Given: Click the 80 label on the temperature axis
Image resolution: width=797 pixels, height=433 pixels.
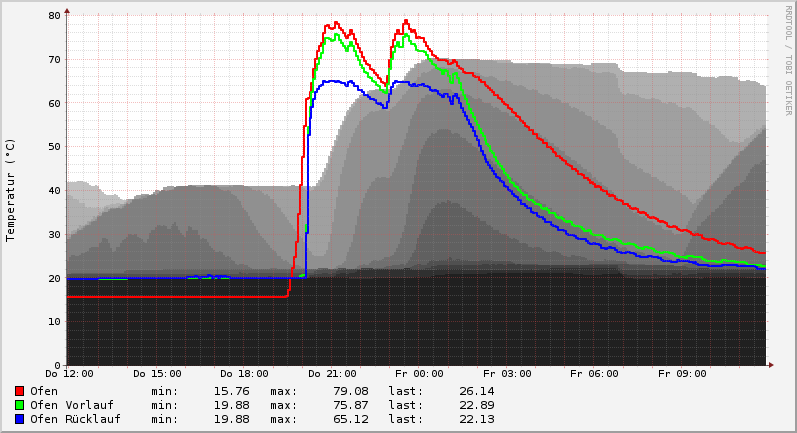Looking at the screenshot, I should coord(55,16).
